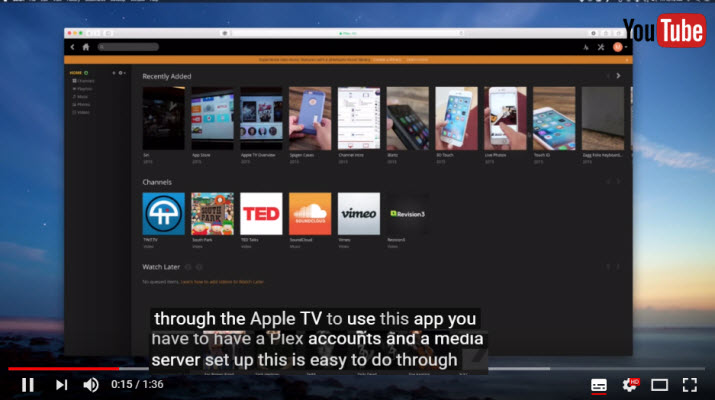Switch to theater mode

(659, 385)
